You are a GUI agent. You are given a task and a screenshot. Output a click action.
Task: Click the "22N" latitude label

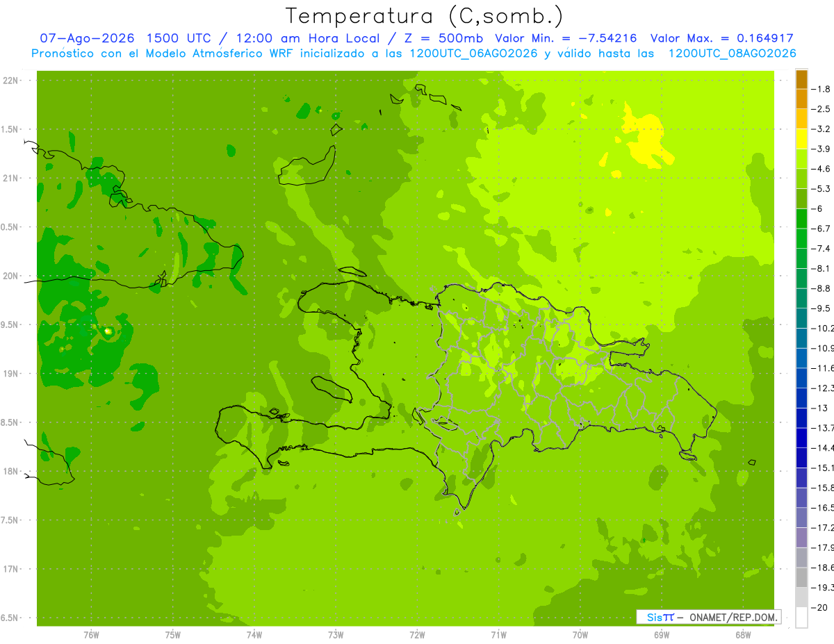pyautogui.click(x=11, y=81)
